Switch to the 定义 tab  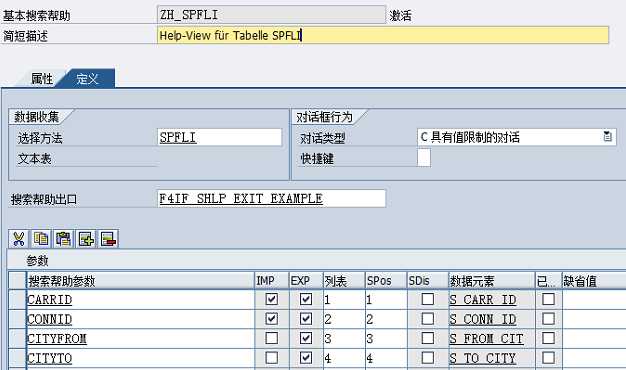click(x=88, y=79)
